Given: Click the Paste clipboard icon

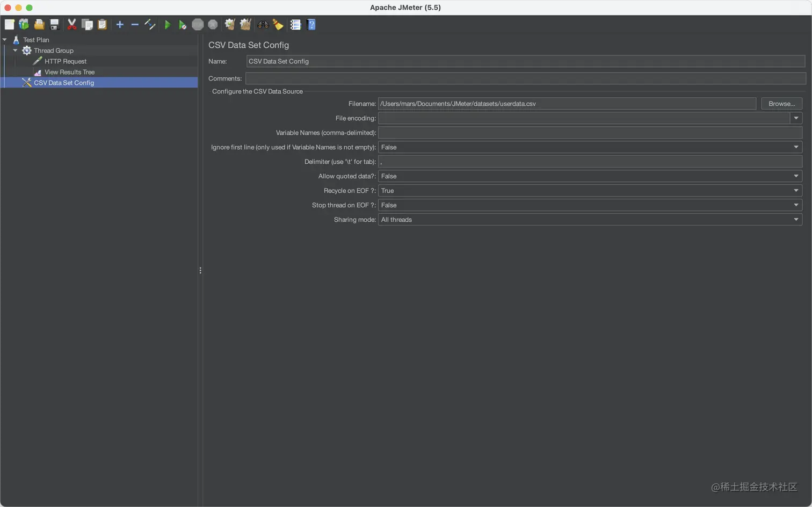Looking at the screenshot, I should click(x=102, y=24).
